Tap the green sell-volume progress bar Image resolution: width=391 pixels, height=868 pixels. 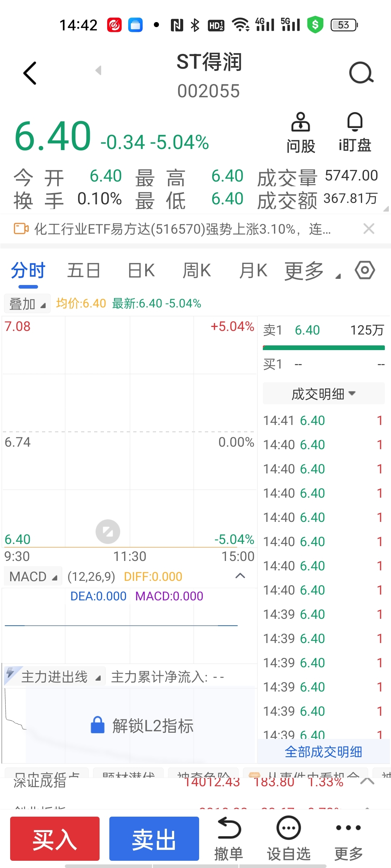[x=324, y=348]
